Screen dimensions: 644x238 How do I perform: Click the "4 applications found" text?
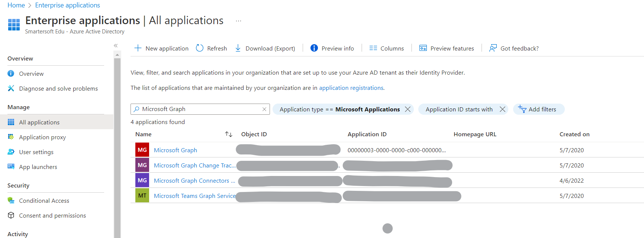tap(158, 122)
